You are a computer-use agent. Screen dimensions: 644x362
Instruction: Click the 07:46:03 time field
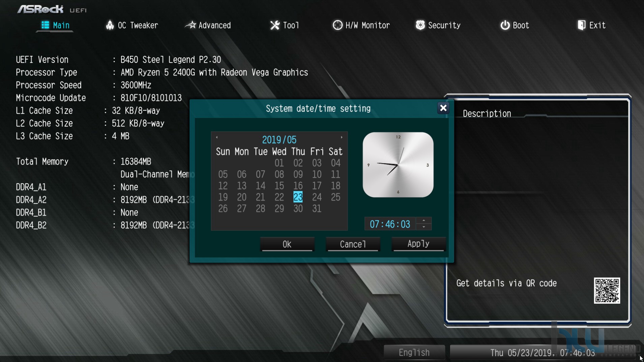(x=390, y=224)
